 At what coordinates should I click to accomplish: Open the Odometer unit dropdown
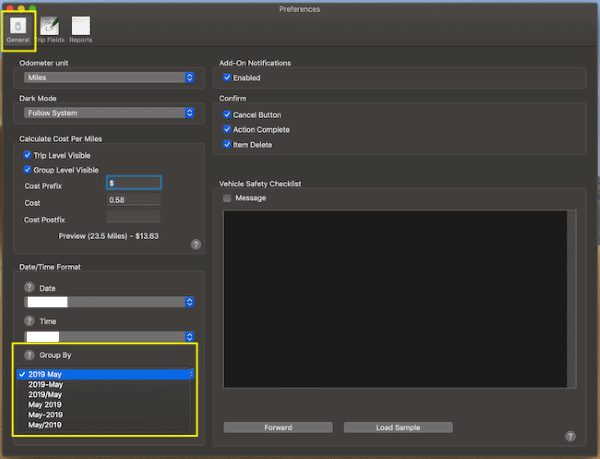tap(106, 77)
